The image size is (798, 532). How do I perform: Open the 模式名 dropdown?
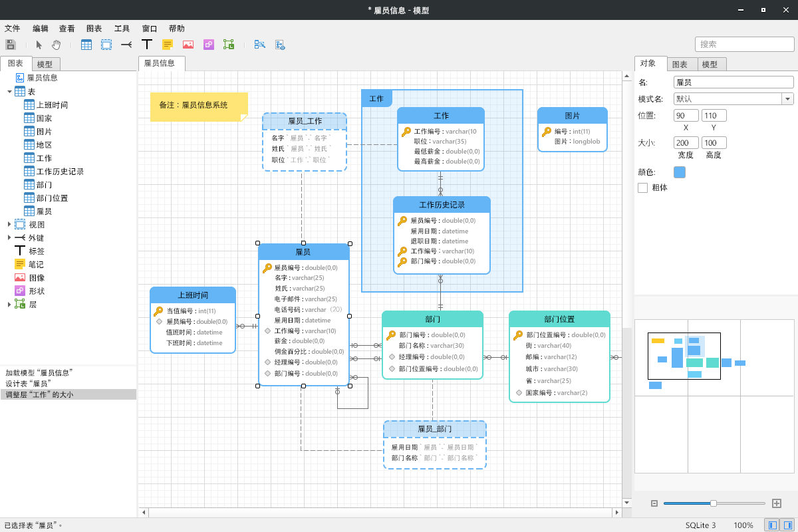coord(788,99)
